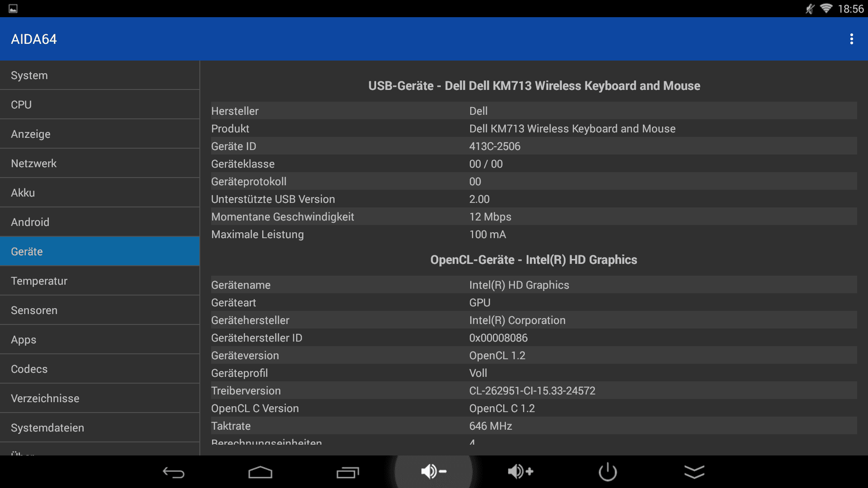Hide navigation bar with the chevron icon
Image resolution: width=868 pixels, height=488 pixels.
[694, 472]
